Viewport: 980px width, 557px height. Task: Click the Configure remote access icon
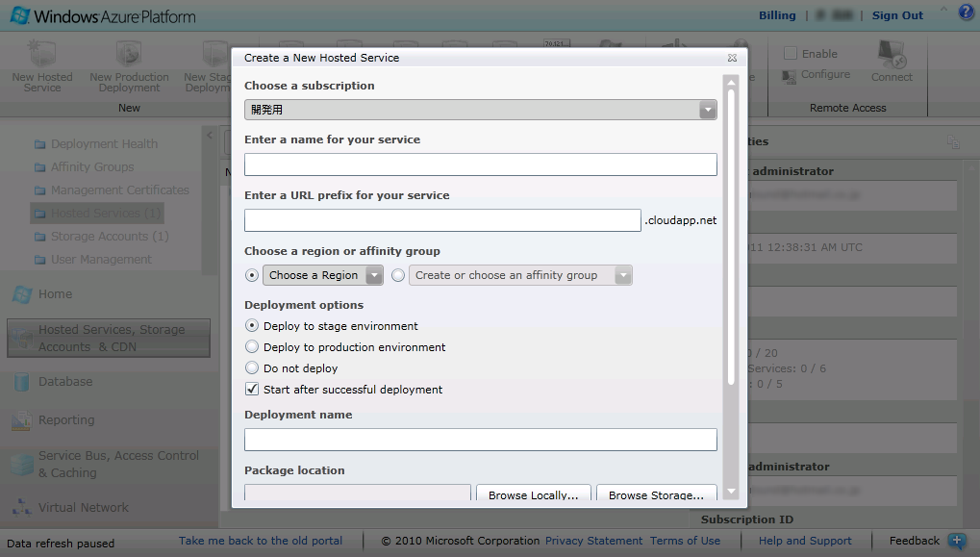coord(789,76)
